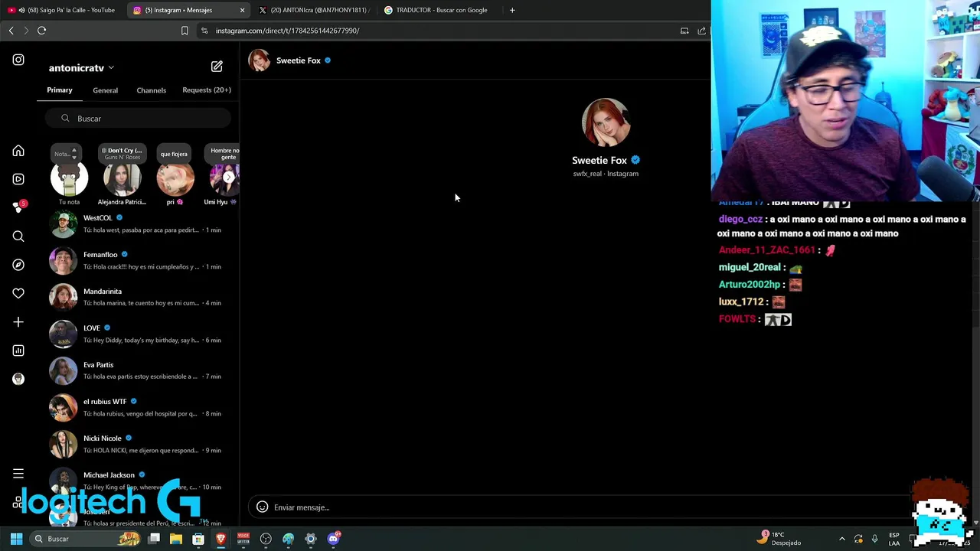The image size is (980, 551).
Task: Open the Reels icon in sidebar
Action: coord(18,179)
